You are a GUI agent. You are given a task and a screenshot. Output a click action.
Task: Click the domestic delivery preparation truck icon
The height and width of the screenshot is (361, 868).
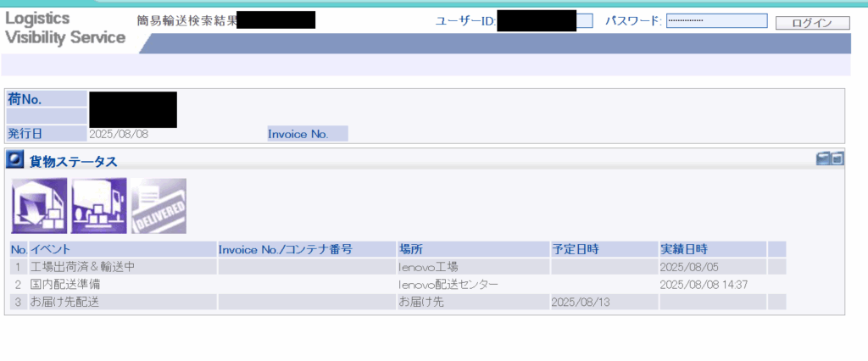pos(98,206)
